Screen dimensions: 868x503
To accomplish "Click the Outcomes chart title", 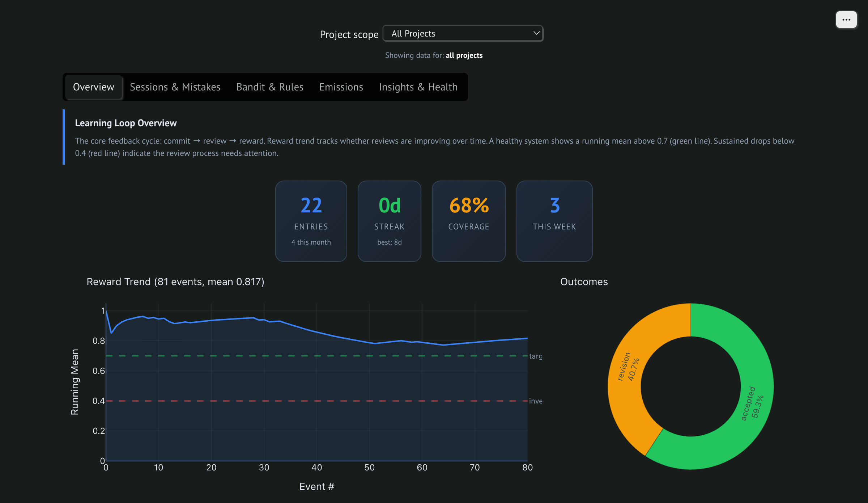I will click(584, 282).
